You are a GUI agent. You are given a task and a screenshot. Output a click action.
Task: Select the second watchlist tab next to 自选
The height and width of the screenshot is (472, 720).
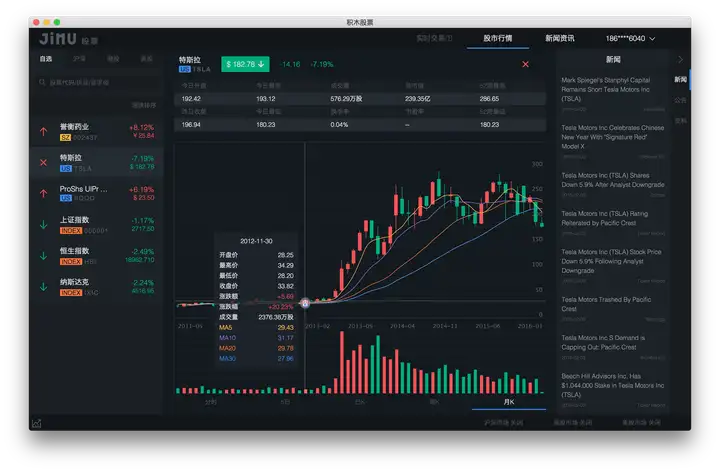pyautogui.click(x=79, y=59)
